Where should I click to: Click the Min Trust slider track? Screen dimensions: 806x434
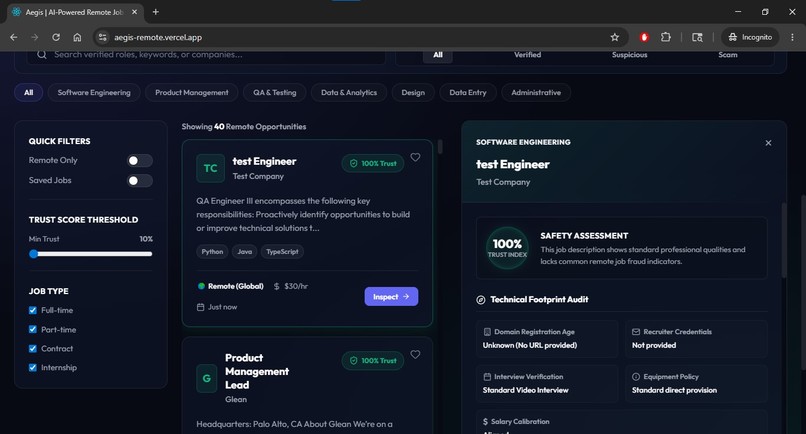click(x=91, y=254)
